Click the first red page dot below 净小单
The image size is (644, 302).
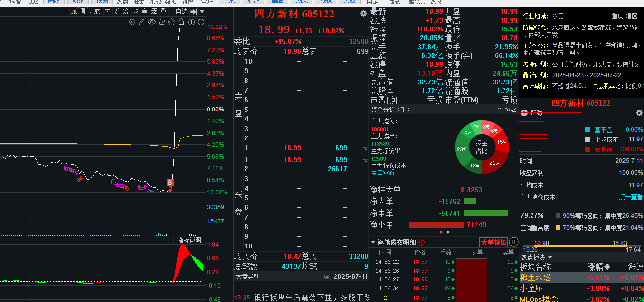pyautogui.click(x=441, y=232)
